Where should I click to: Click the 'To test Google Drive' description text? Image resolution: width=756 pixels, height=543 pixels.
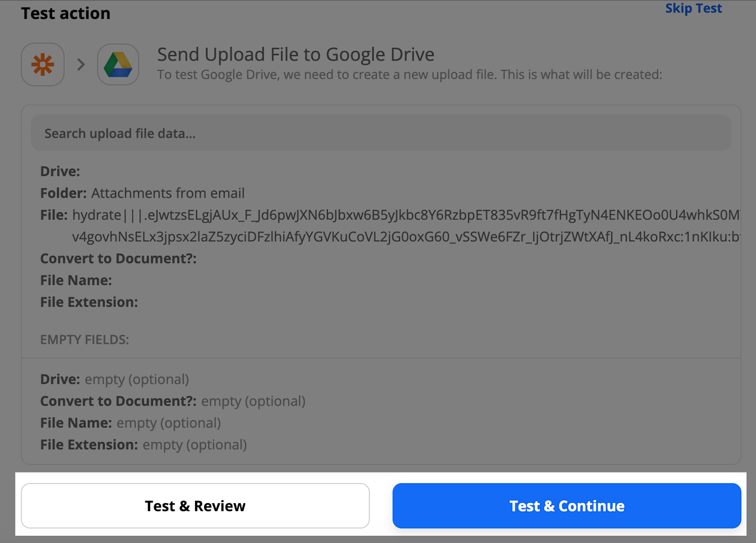[x=409, y=74]
